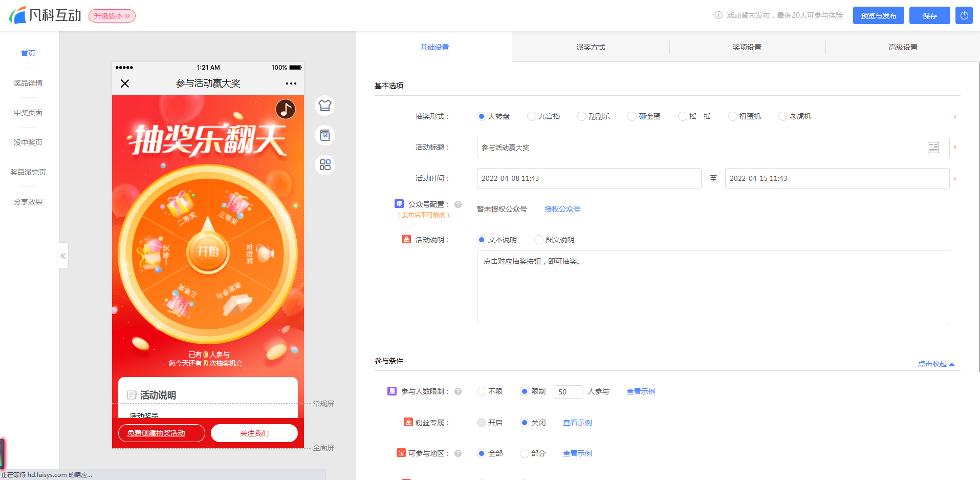980x480 pixels.
Task: Open the grid components icon beside preview
Action: pyautogui.click(x=325, y=165)
